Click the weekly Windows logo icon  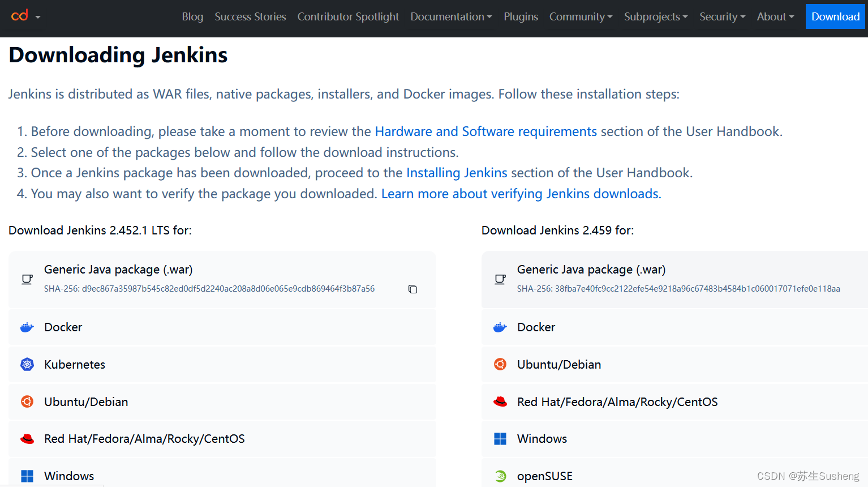(x=500, y=439)
